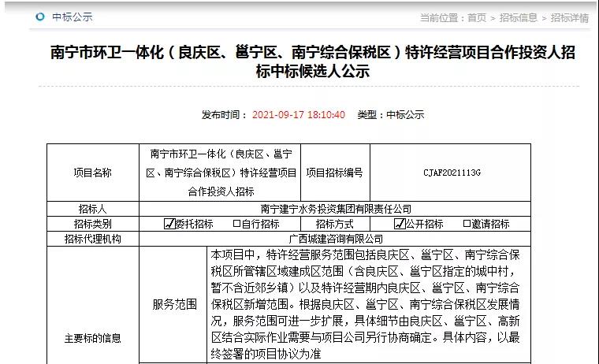Click the publish time 2021-09-17 18:10:40
The image size is (599, 364).
click(x=299, y=114)
